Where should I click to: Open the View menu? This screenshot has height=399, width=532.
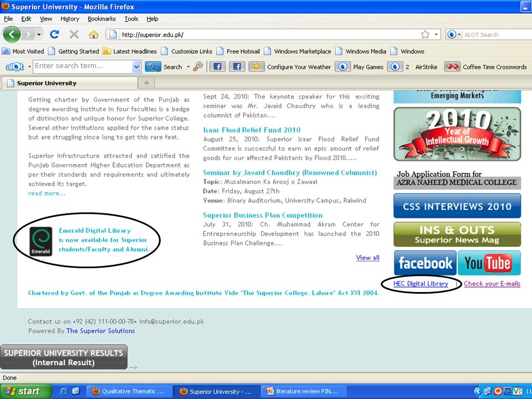coord(46,19)
